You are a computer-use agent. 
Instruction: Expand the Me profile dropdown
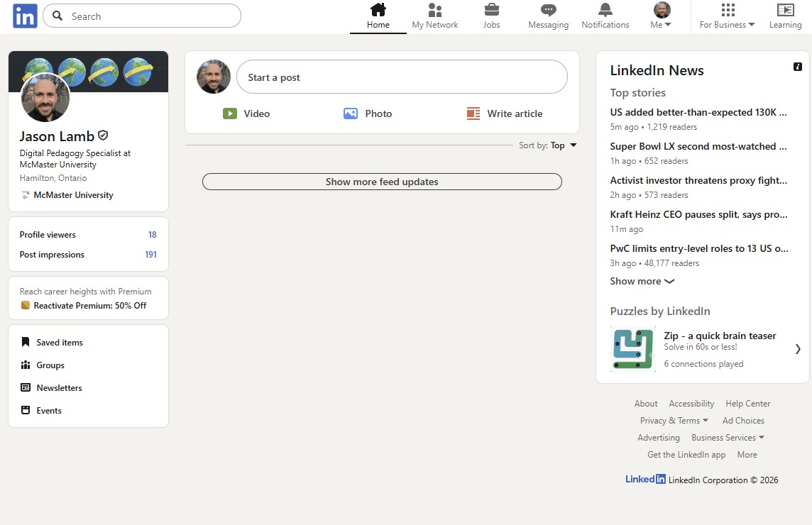662,16
